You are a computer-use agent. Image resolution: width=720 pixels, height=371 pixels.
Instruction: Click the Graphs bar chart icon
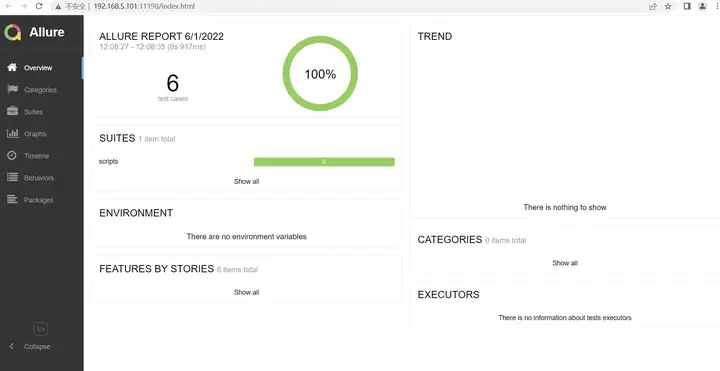click(12, 134)
